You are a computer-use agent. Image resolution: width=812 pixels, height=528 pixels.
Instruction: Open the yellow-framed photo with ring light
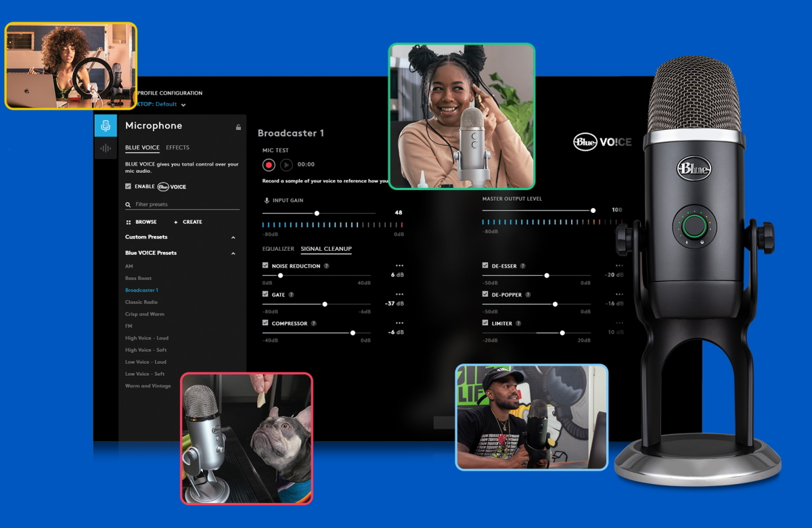(x=71, y=66)
